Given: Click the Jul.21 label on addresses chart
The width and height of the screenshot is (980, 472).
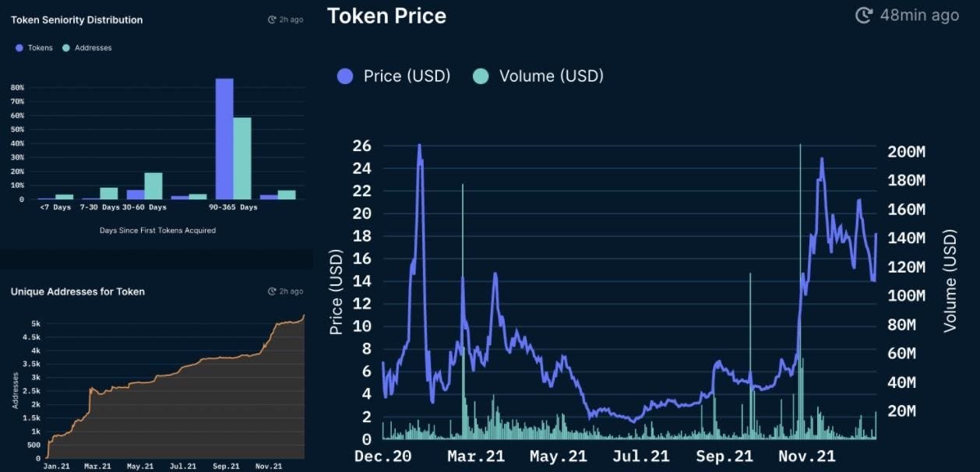Looking at the screenshot, I should (x=182, y=467).
